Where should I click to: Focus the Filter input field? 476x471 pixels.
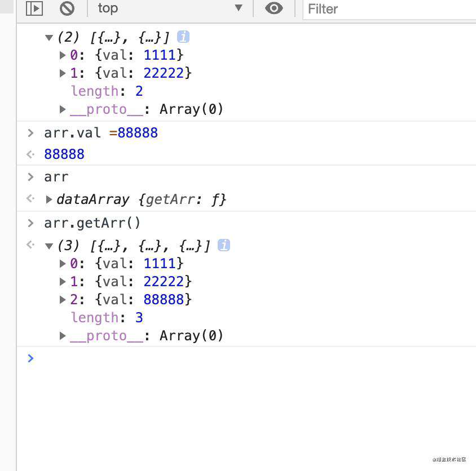tap(390, 9)
